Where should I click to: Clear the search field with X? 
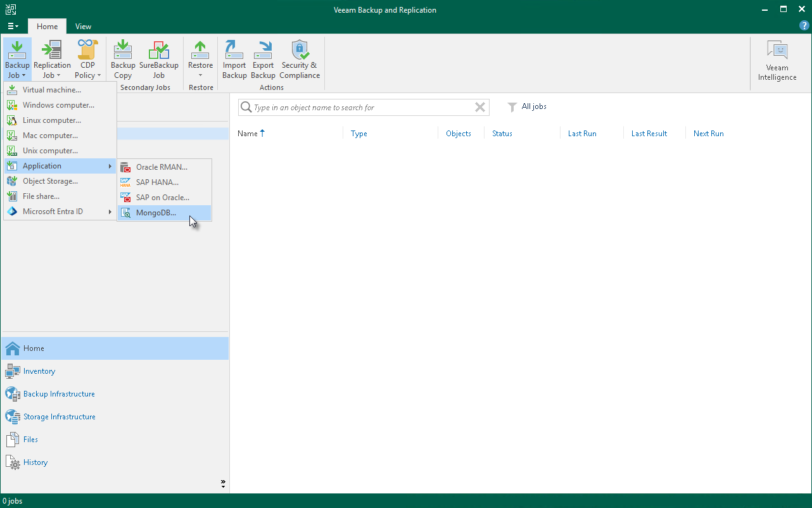(480, 108)
